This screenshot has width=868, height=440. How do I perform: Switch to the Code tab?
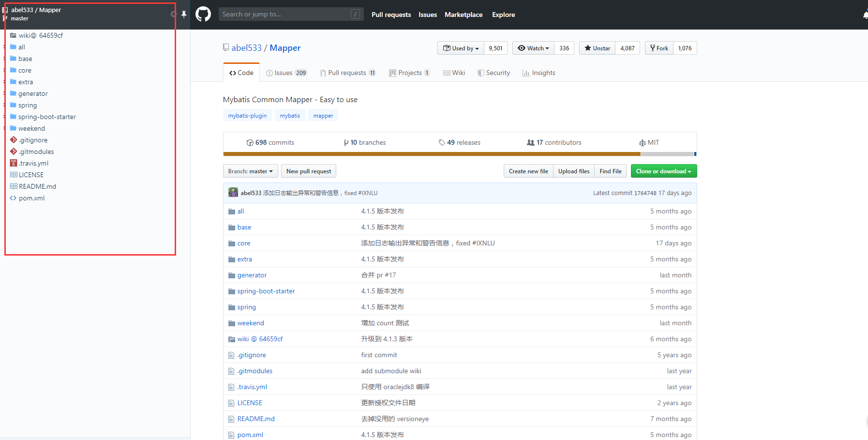241,73
